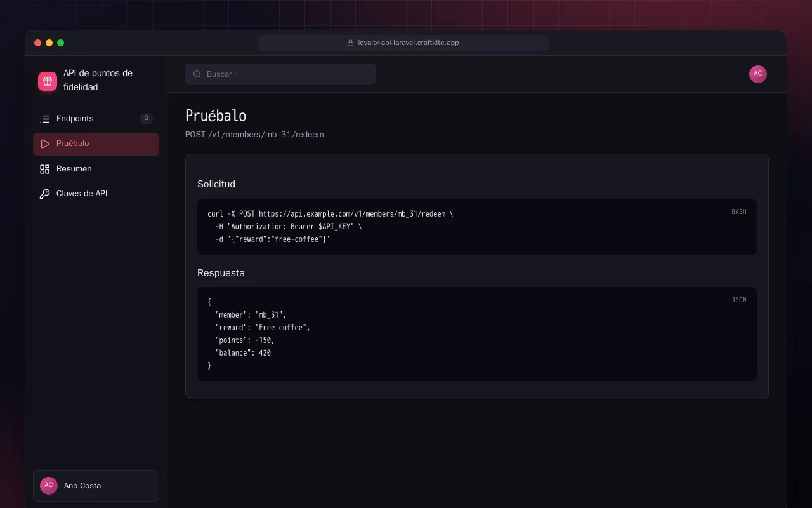This screenshot has height=508, width=812.
Task: Click the "reward": "Free coffee" line
Action: pyautogui.click(x=263, y=328)
